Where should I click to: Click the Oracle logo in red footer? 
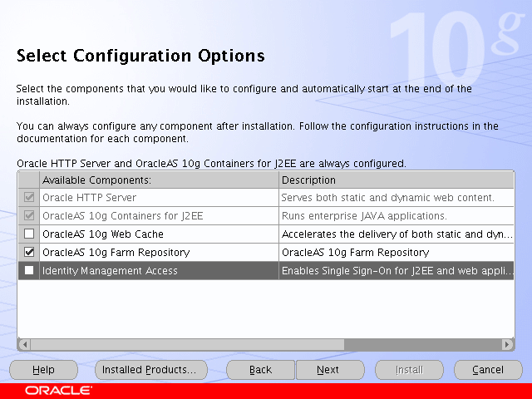click(x=58, y=391)
